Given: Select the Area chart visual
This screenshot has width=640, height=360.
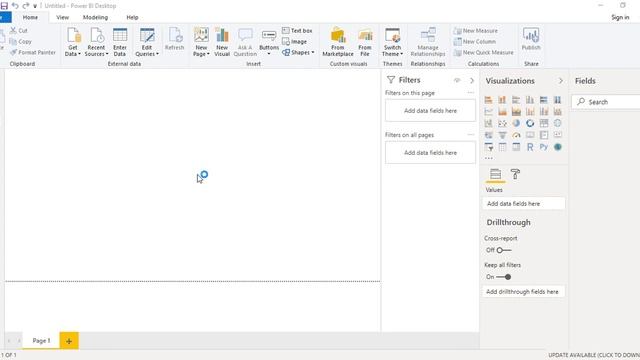Looking at the screenshot, I should 502,111.
